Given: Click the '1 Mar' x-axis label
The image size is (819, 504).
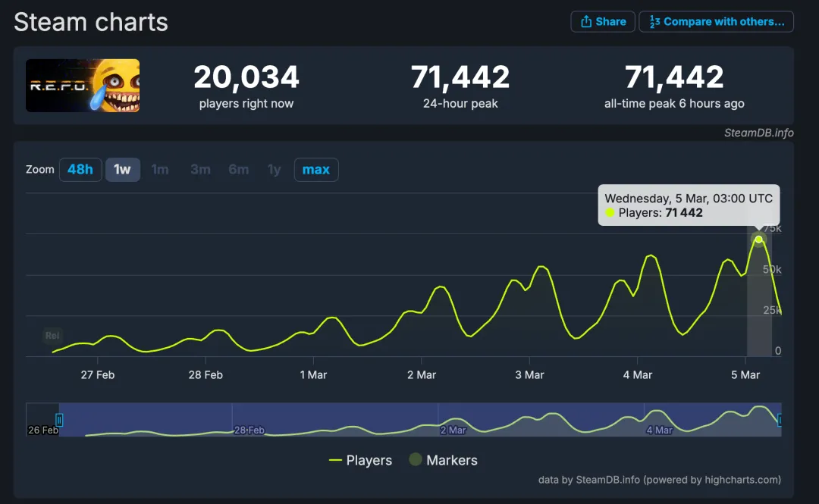Looking at the screenshot, I should click(313, 375).
